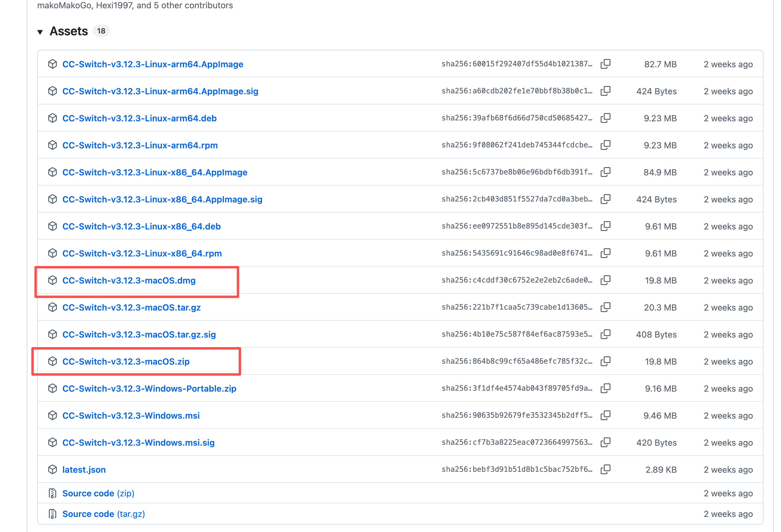Screen dimensions: 781x532
Task: Copy sha256 of latest.json
Action: [x=605, y=469]
